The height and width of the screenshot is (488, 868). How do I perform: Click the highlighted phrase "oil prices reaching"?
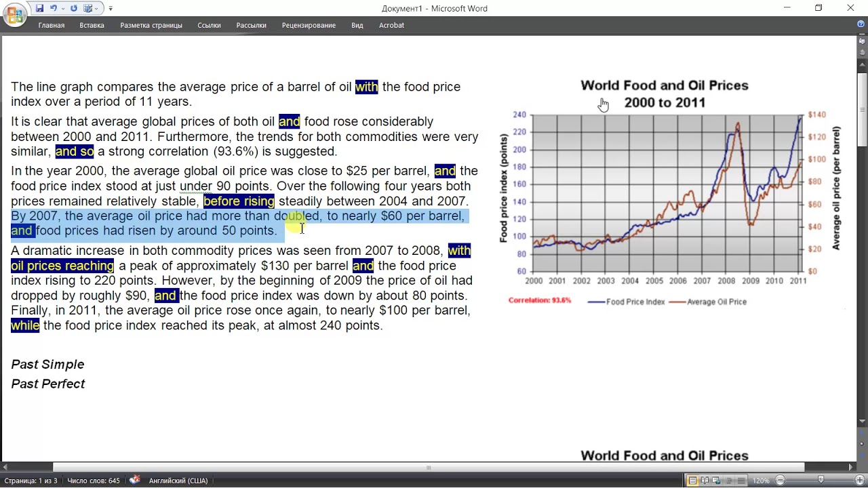62,266
